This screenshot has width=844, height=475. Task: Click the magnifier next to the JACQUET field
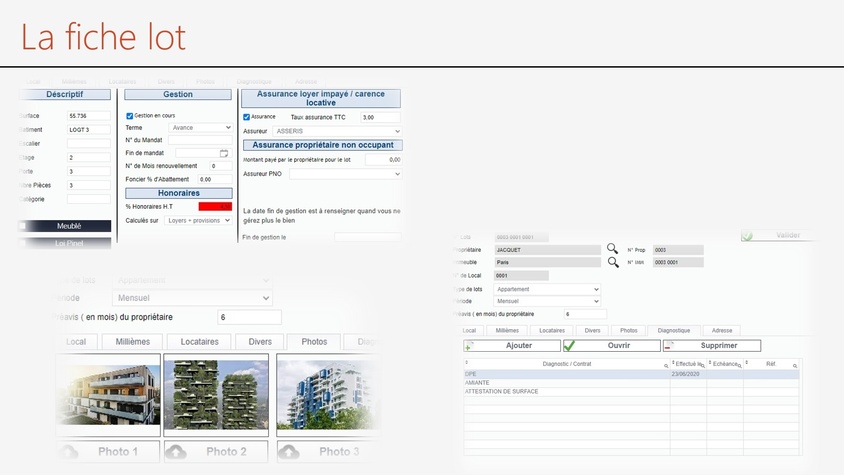point(612,248)
